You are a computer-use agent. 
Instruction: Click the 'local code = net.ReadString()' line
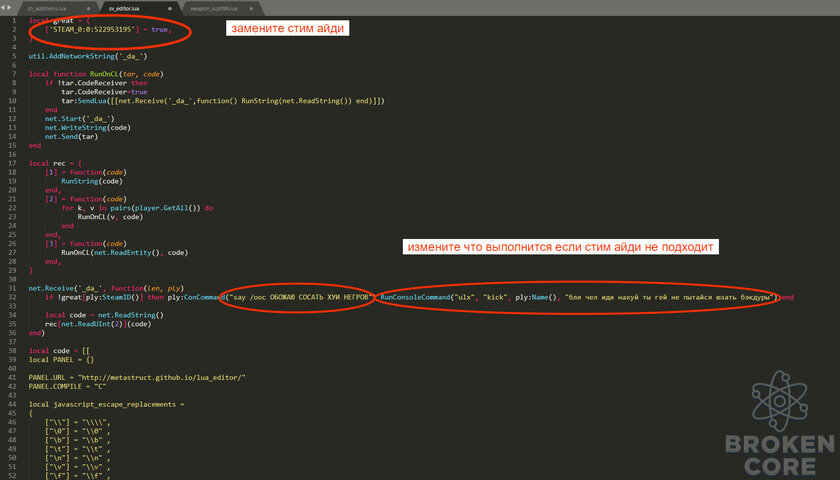point(104,315)
